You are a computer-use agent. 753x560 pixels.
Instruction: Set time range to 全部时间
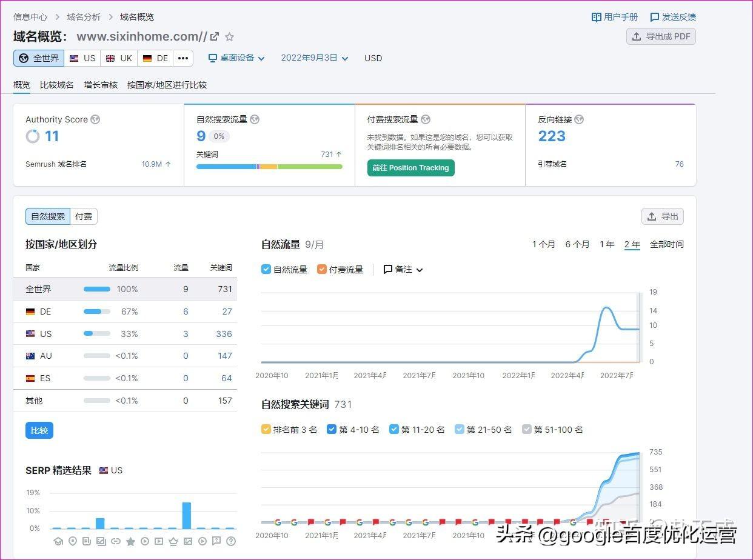pyautogui.click(x=667, y=244)
